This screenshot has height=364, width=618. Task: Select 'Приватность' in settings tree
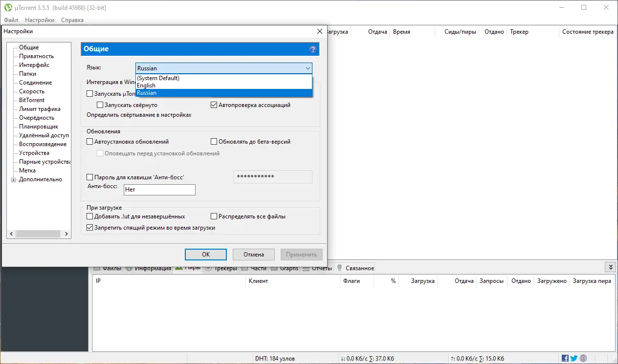tap(37, 56)
